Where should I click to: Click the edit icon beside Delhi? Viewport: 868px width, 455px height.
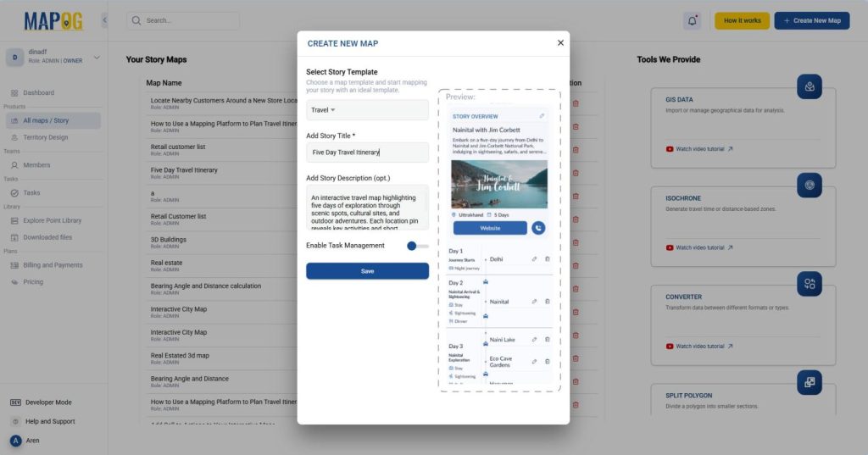[x=534, y=259]
